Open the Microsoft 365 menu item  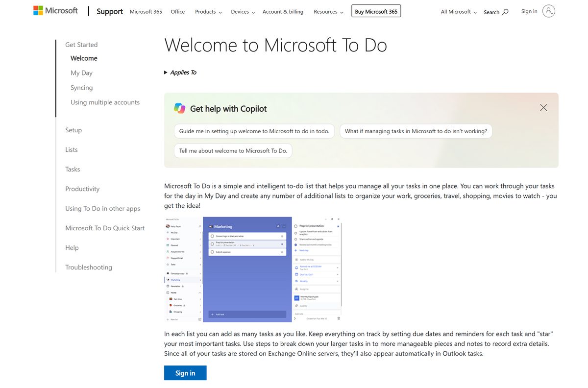pos(146,12)
